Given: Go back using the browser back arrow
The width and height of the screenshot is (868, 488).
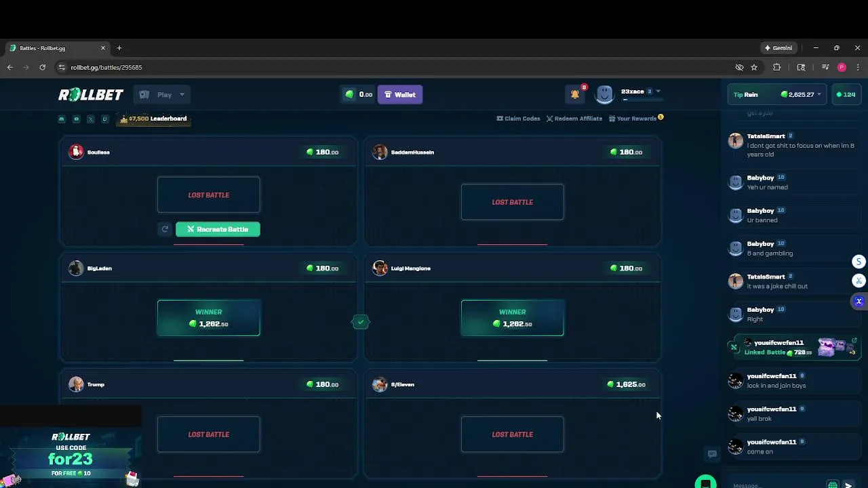Looking at the screenshot, I should tap(9, 67).
